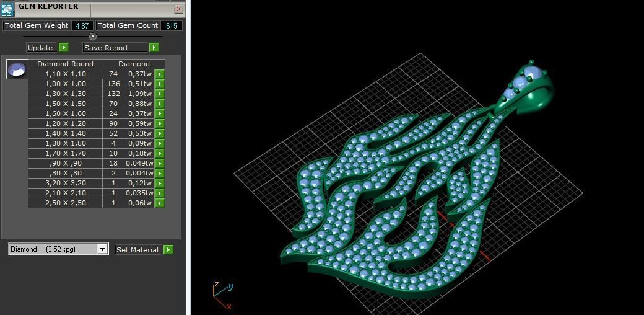The image size is (644, 315).
Task: Close the Gem Reporter panel
Action: [179, 9]
